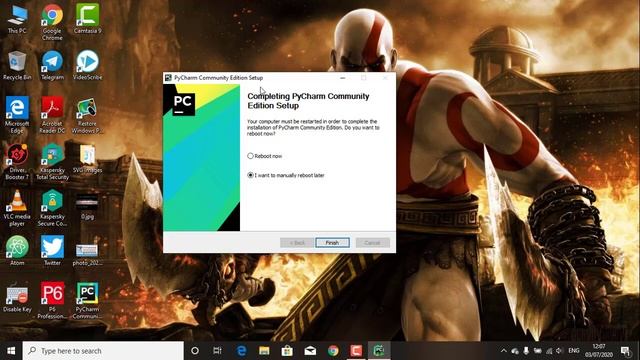
Task: Launch Atom editor shortcut
Action: [17, 251]
